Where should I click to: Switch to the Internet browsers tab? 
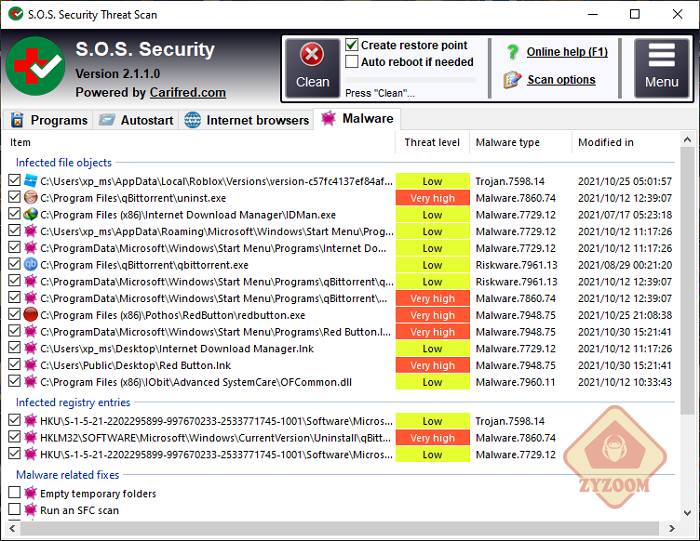pos(246,120)
